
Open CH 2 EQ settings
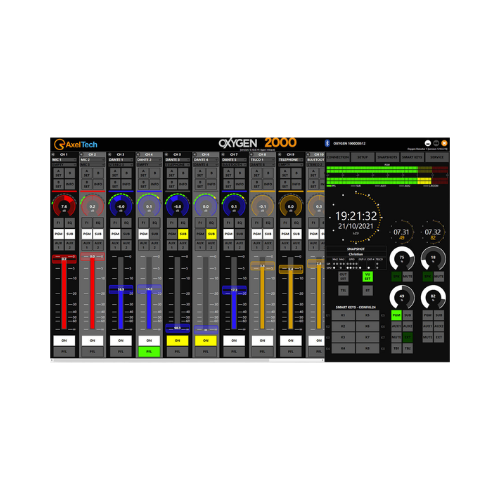pyautogui.click(x=98, y=223)
